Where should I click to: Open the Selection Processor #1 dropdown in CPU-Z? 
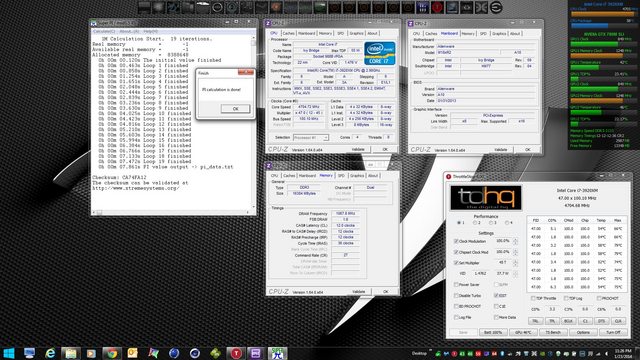(311, 138)
